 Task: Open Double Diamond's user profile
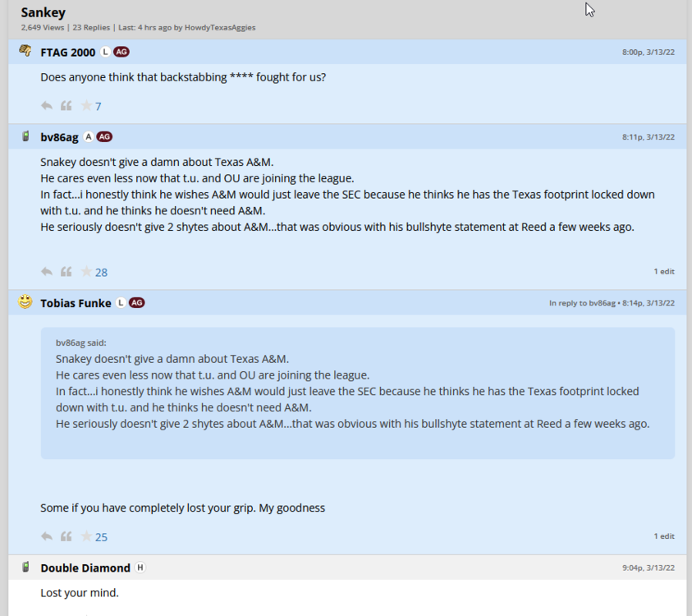click(85, 568)
